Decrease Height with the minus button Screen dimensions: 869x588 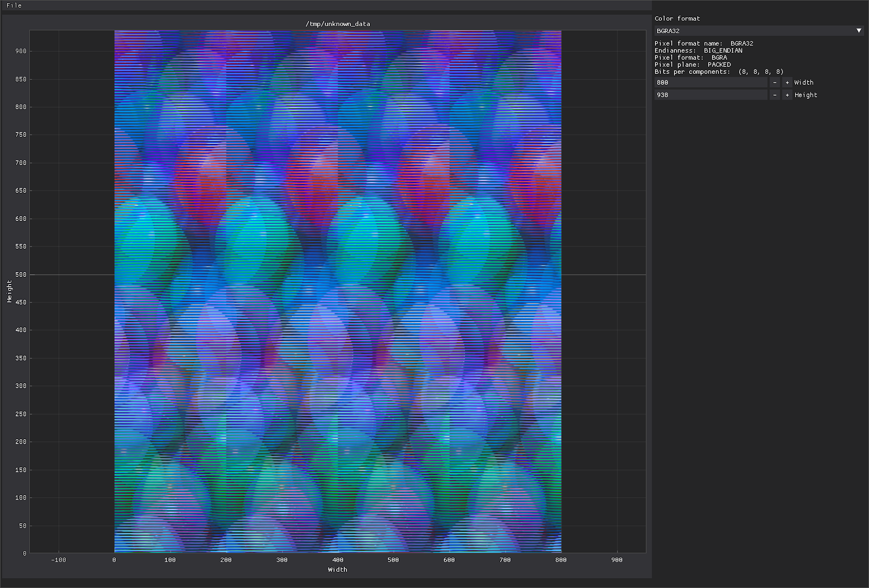[775, 95]
